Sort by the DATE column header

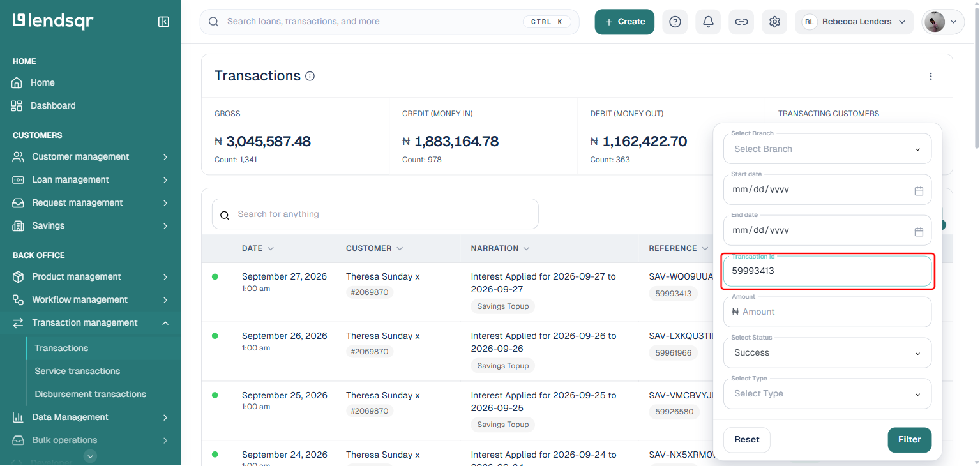tap(258, 248)
